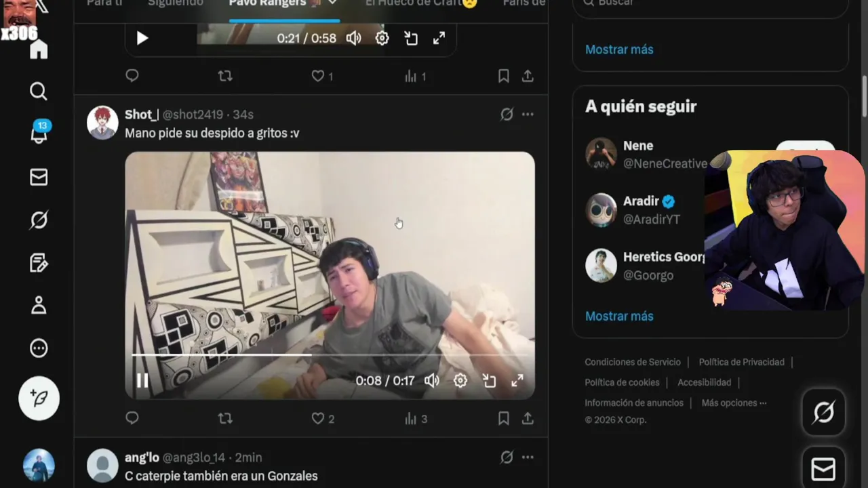868x488 pixels.
Task: Switch to the Siguiendo tab
Action: point(176,3)
